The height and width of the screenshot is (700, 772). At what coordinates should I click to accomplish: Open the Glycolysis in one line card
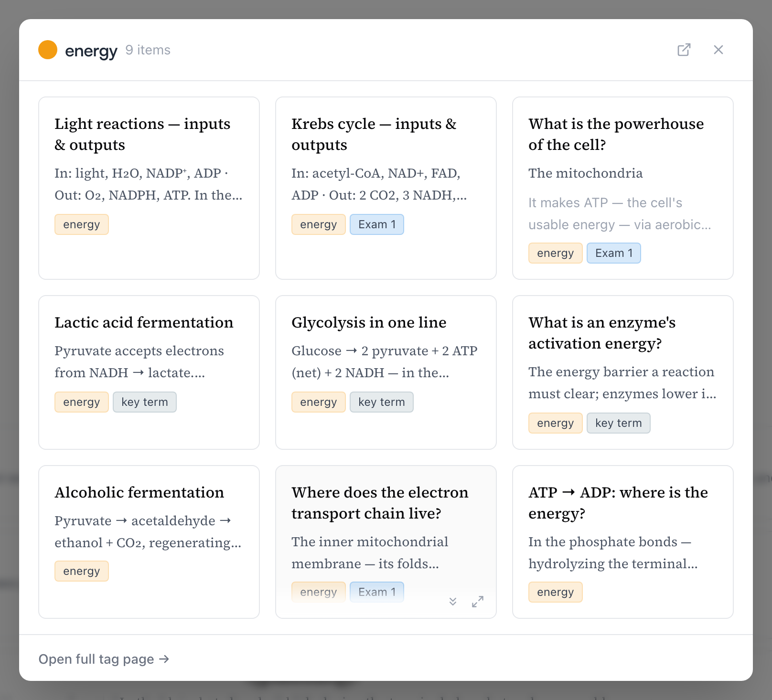pos(386,372)
